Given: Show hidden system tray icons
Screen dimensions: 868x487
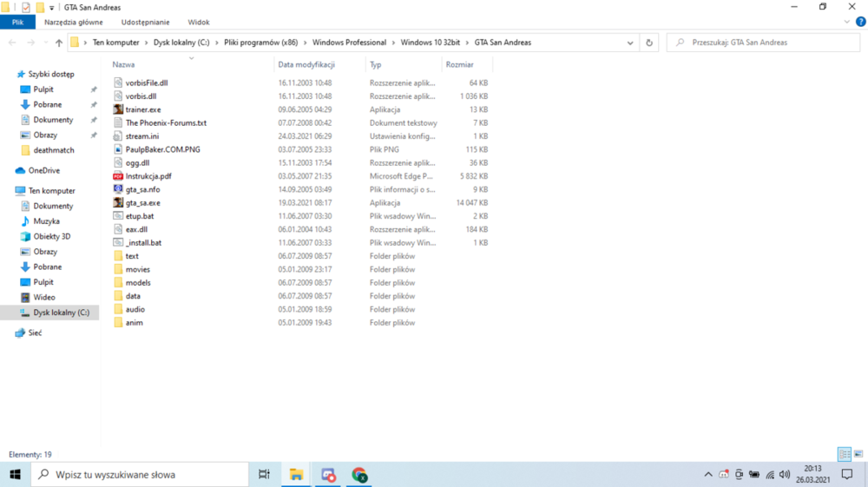Looking at the screenshot, I should click(x=708, y=474).
